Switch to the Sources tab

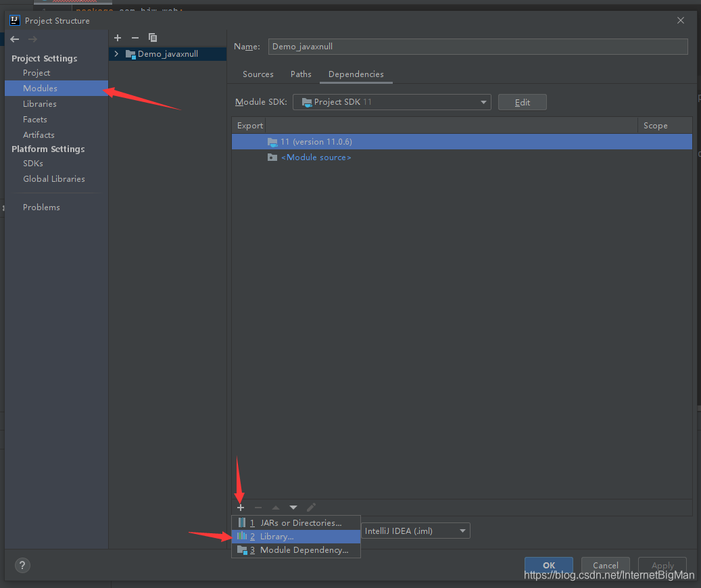click(258, 74)
